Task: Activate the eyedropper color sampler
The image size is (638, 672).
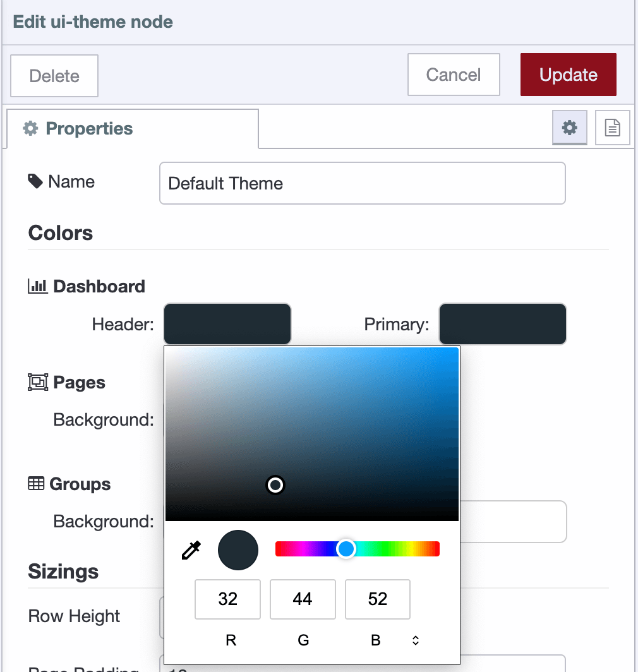Action: click(x=191, y=549)
